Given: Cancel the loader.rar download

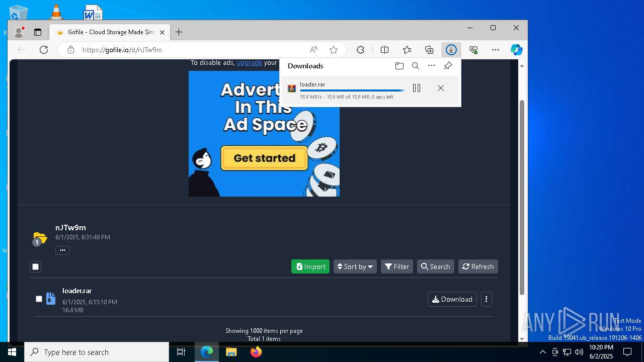Looking at the screenshot, I should click(441, 88).
